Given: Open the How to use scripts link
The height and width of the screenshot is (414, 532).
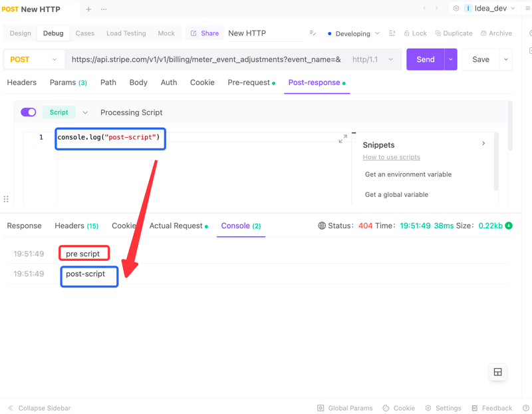Looking at the screenshot, I should point(391,157).
